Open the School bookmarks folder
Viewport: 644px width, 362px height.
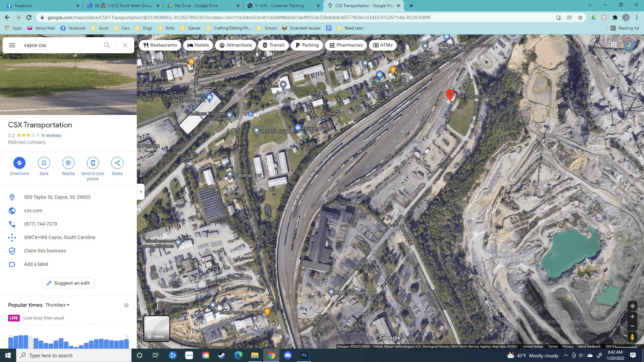tap(267, 28)
